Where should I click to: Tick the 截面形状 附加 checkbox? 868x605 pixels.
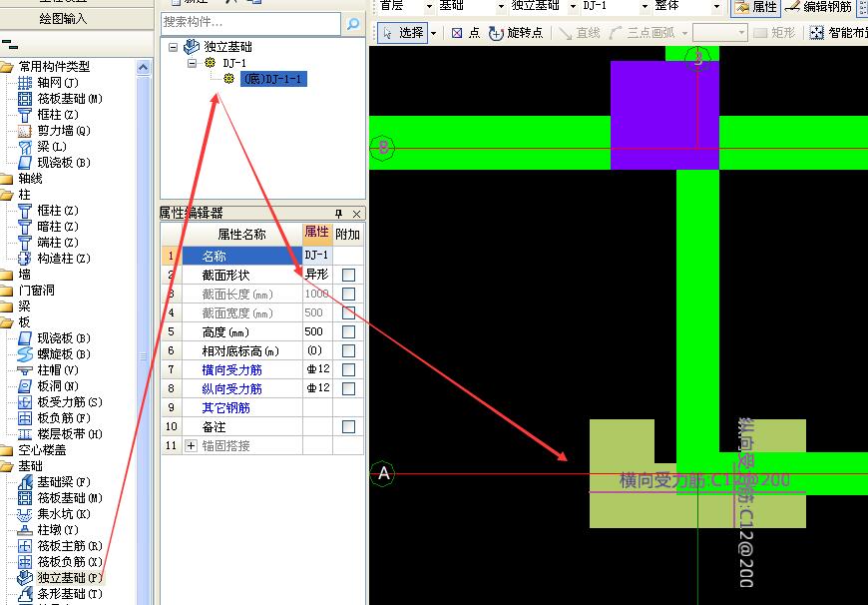(x=348, y=275)
